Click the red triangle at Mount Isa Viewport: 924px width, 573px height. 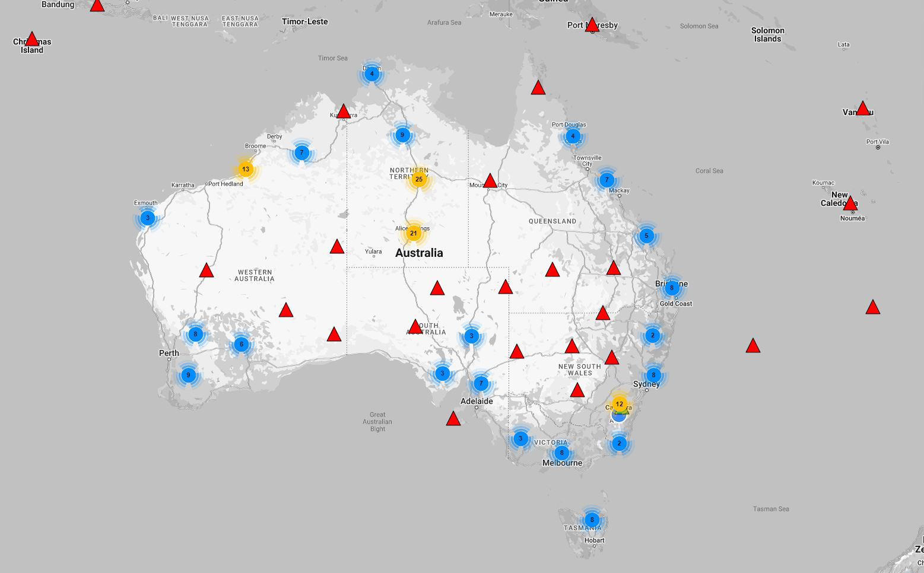(x=490, y=181)
